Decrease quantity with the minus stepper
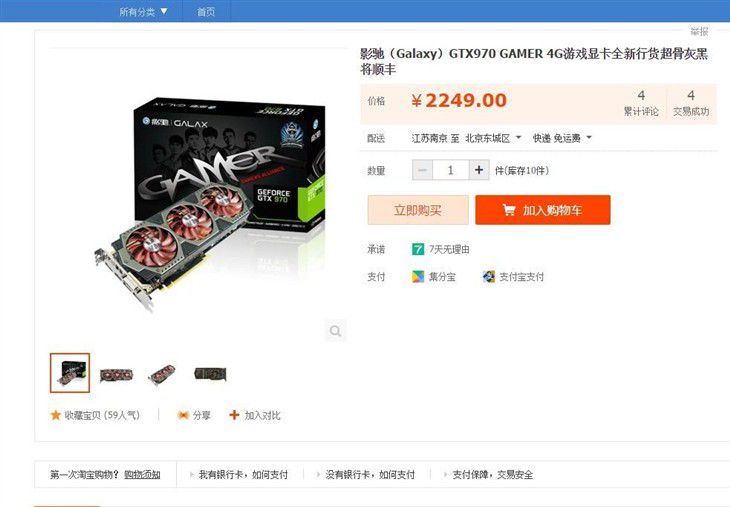 (x=422, y=170)
